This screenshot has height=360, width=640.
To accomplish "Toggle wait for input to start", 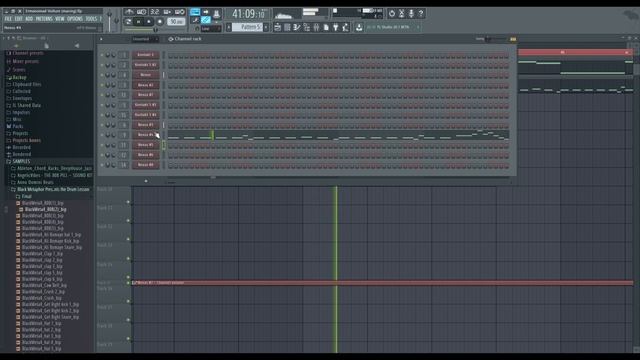I will (142, 12).
